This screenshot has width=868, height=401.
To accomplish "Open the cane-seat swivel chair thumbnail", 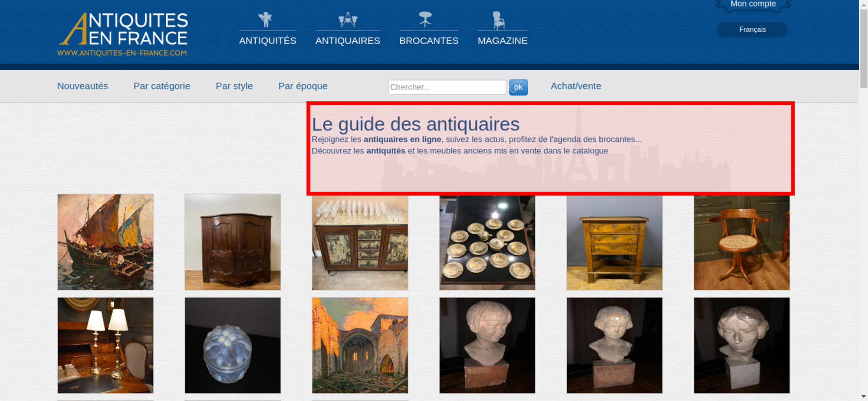I will tap(742, 242).
